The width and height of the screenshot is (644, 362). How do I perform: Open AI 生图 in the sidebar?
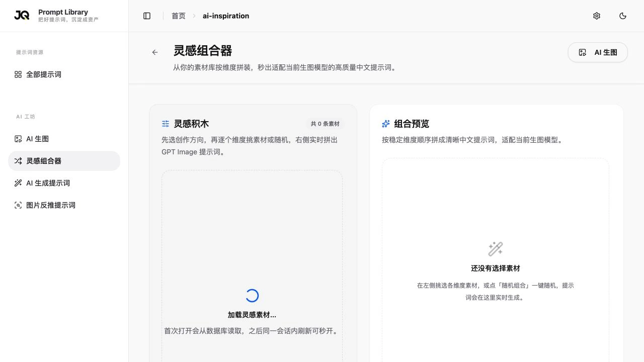(64, 139)
